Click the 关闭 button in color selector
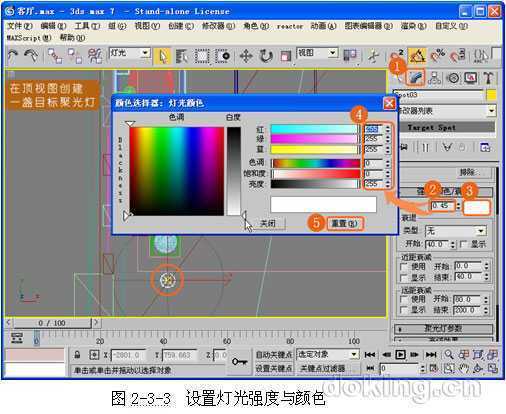This screenshot has width=506, height=414. coord(267,223)
